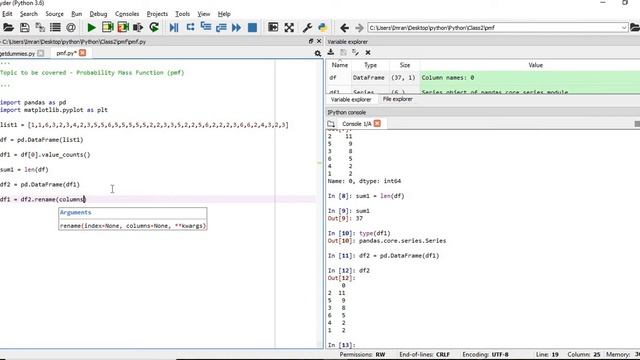Image resolution: width=640 pixels, height=360 pixels.
Task: Open the Source menu
Action: coord(54,14)
